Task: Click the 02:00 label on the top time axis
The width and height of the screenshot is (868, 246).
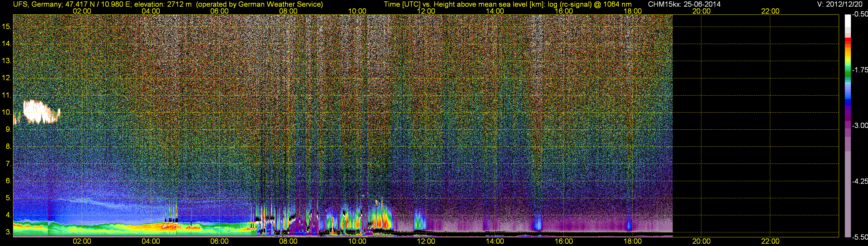Action: 82,11
